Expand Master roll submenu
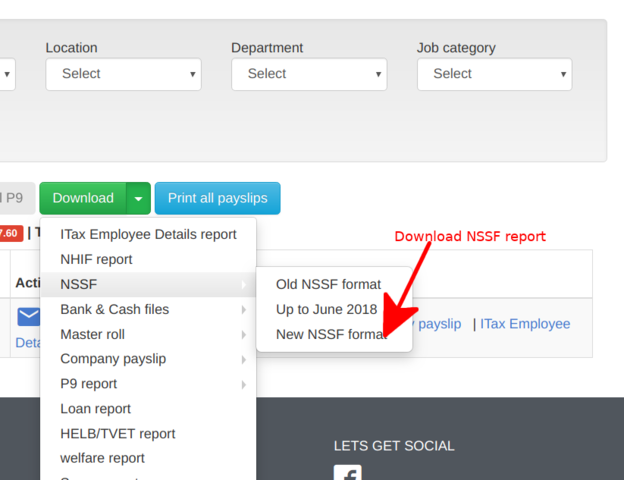 (x=148, y=334)
